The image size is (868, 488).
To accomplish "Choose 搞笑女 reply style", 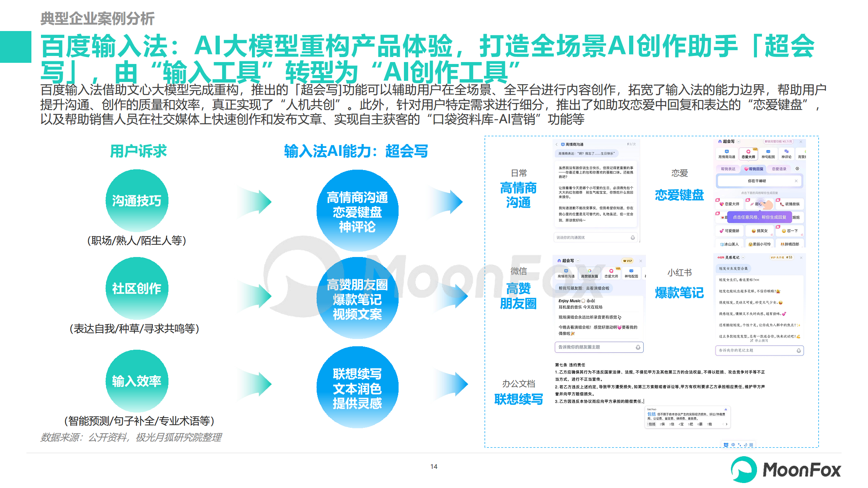I will (760, 231).
